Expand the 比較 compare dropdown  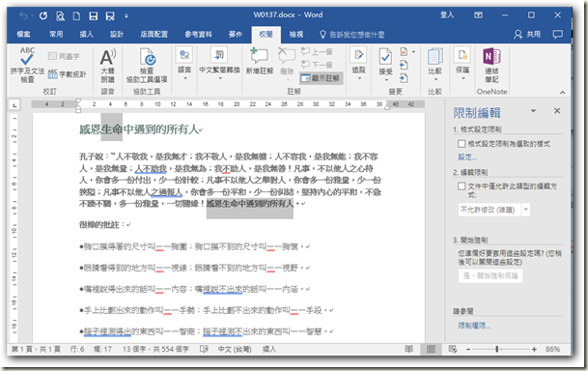(x=435, y=79)
